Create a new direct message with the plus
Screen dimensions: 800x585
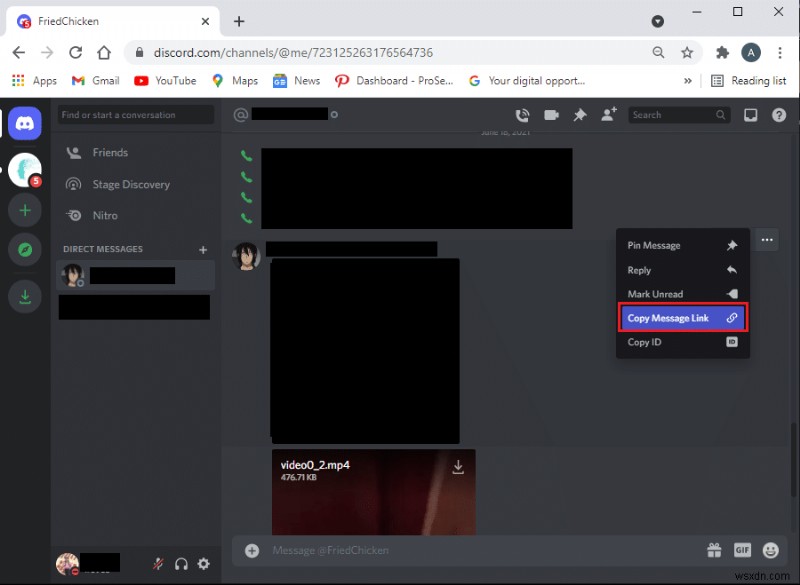click(203, 249)
